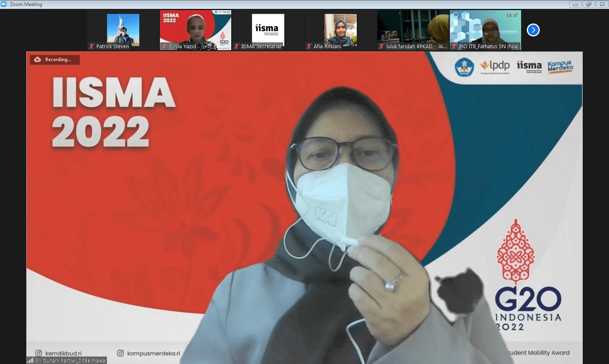This screenshot has width=609, height=364.
Task: Click the mute icon on IRO ITB_Fathatus SN tile
Action: point(453,46)
